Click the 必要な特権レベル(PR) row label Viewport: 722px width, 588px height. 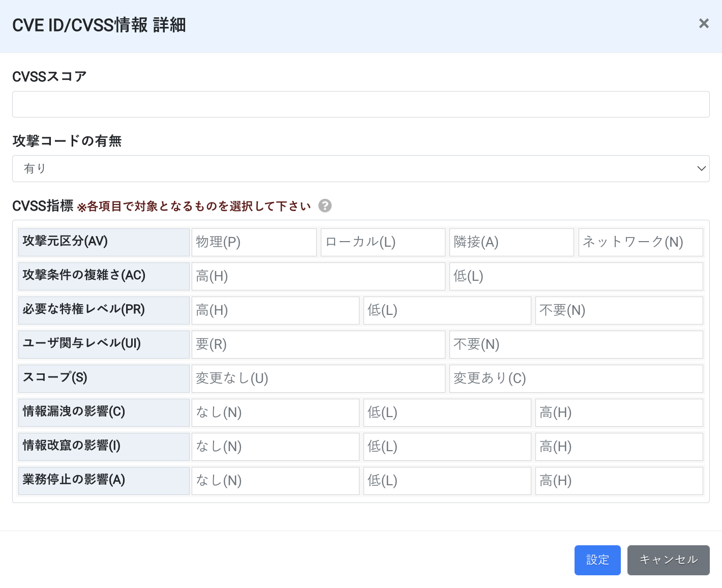[104, 310]
